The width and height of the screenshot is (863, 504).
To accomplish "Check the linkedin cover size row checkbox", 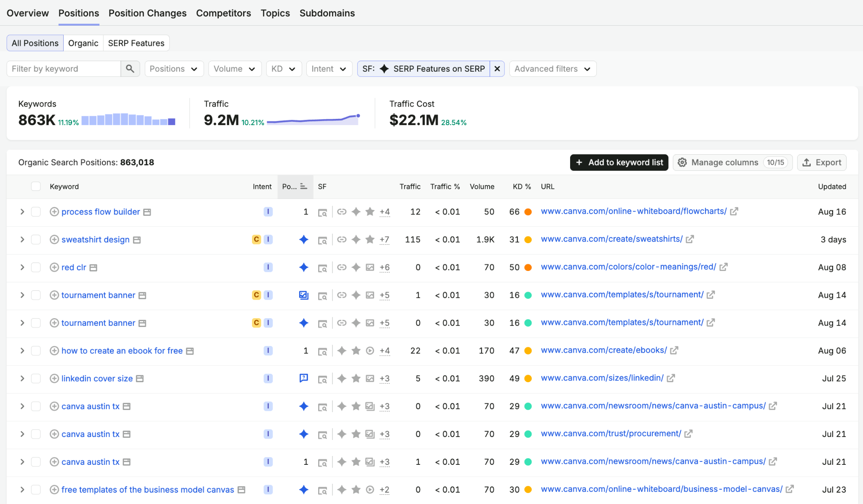I will 36,378.
